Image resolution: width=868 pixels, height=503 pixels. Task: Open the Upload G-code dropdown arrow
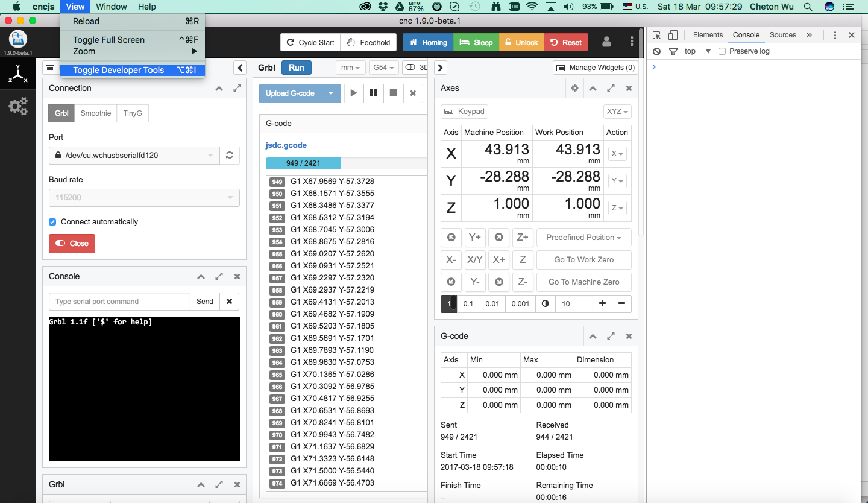tap(330, 93)
